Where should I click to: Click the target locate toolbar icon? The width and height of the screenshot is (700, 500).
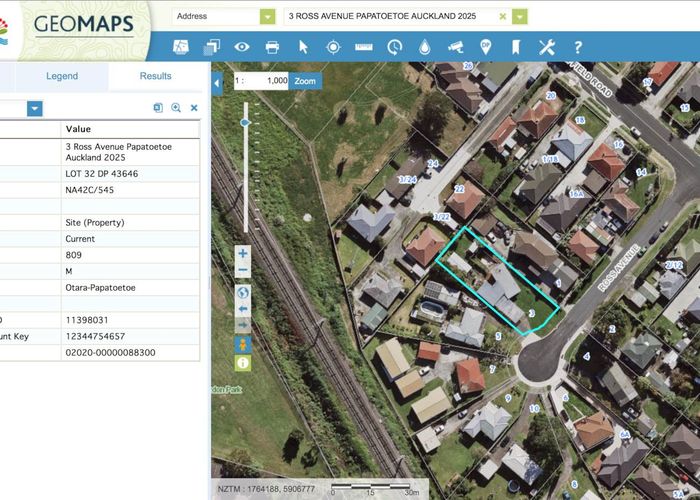coord(333,47)
